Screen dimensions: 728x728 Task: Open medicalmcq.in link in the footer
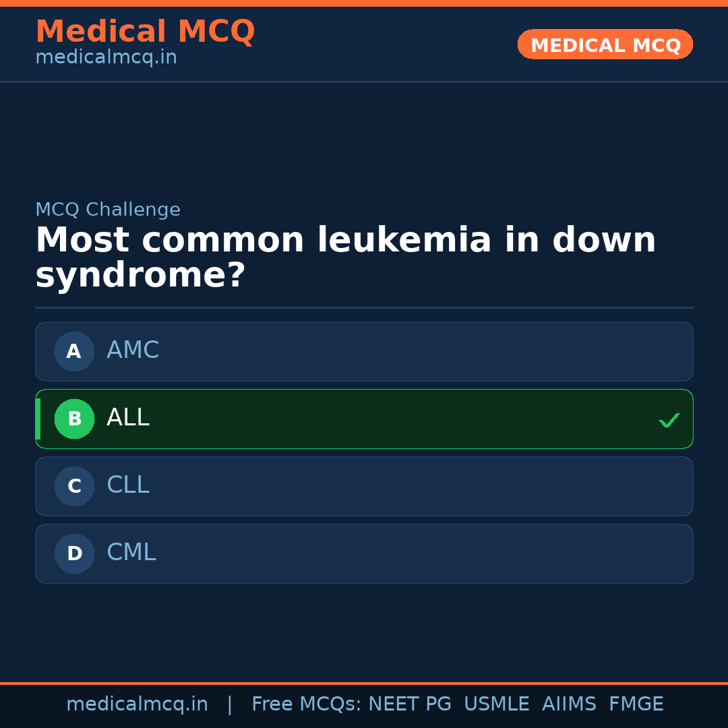click(x=137, y=704)
